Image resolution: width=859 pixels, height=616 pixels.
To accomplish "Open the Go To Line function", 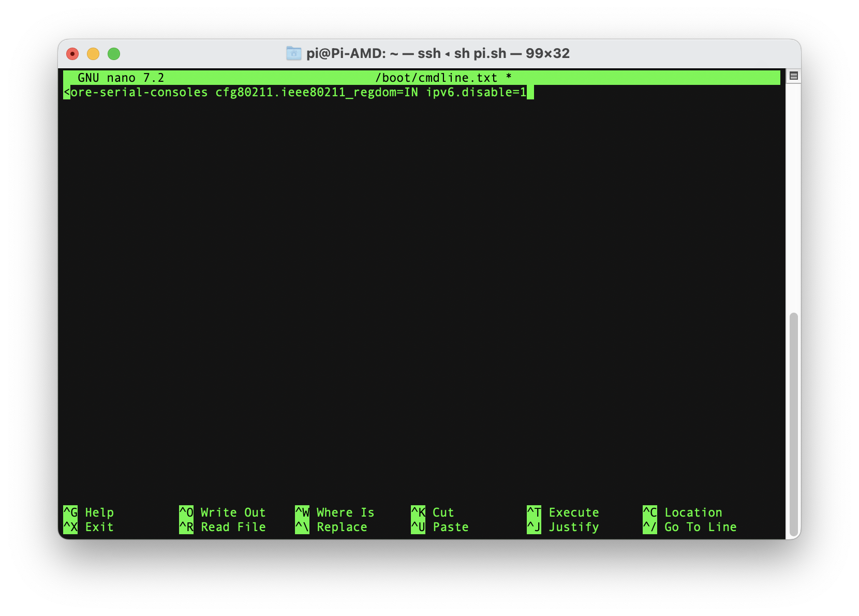I will pos(700,527).
